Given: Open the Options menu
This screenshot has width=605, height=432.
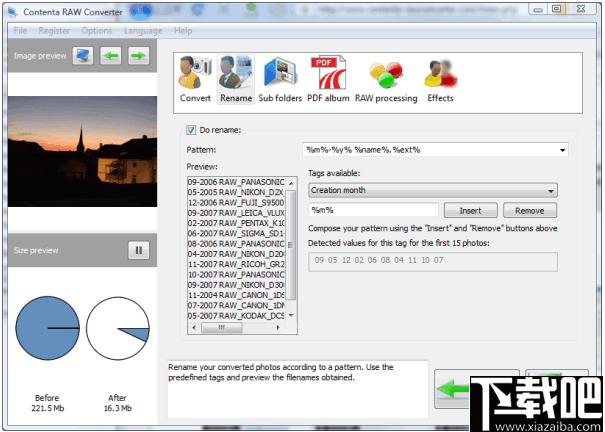Looking at the screenshot, I should coord(96,30).
